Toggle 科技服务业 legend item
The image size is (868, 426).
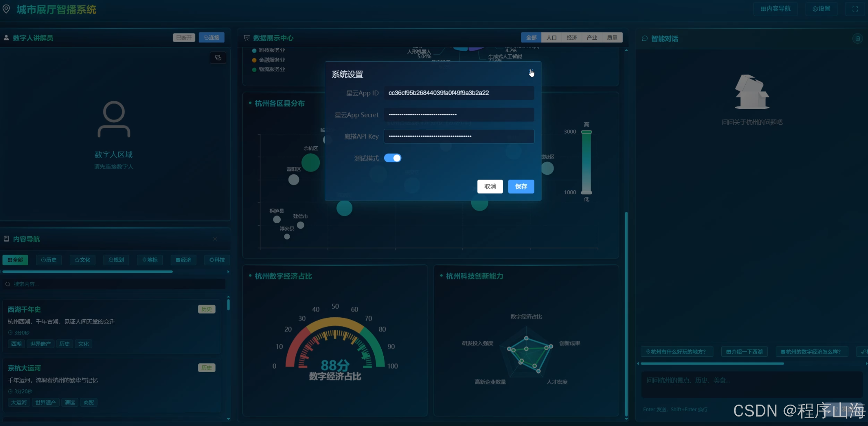(269, 50)
